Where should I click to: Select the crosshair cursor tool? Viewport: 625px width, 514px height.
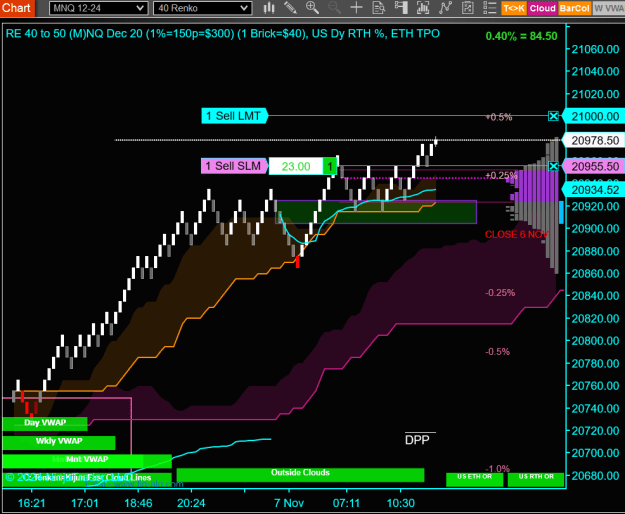(356, 8)
